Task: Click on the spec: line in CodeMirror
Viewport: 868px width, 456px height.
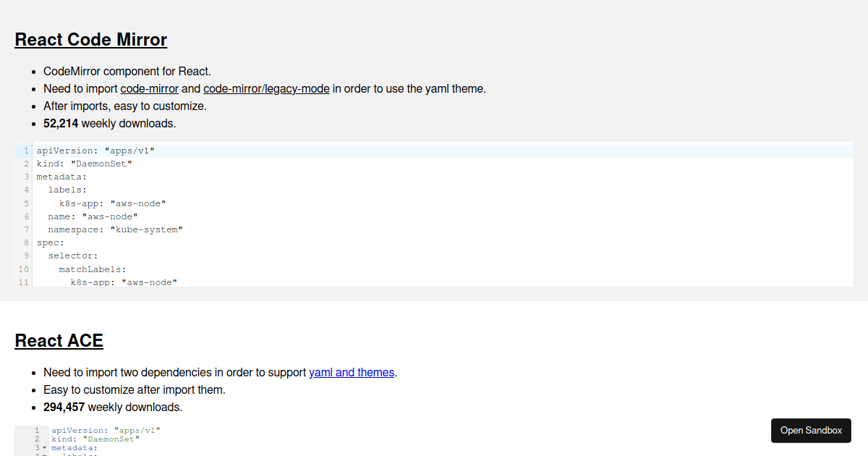Action: (51, 242)
